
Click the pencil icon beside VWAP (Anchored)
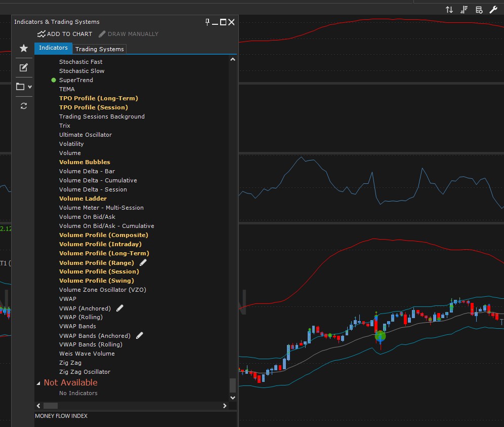(119, 308)
